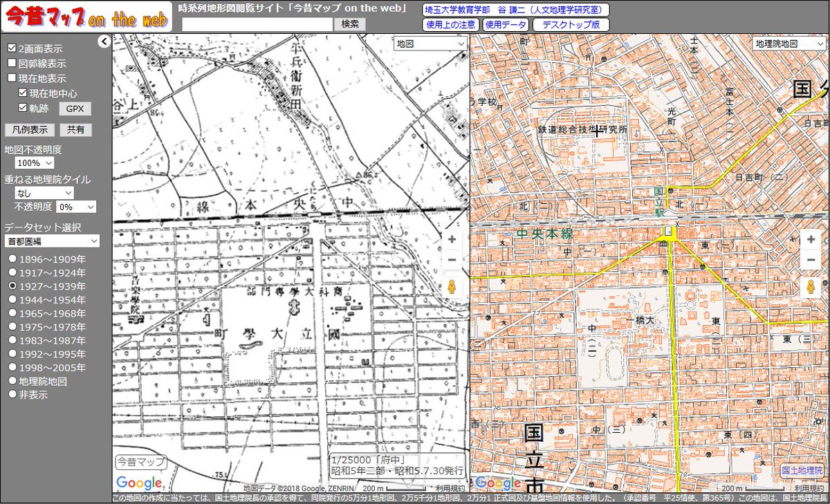Screen dimensions: 830x504
Task: Zoom out on the right GSI map
Action: coord(810,260)
